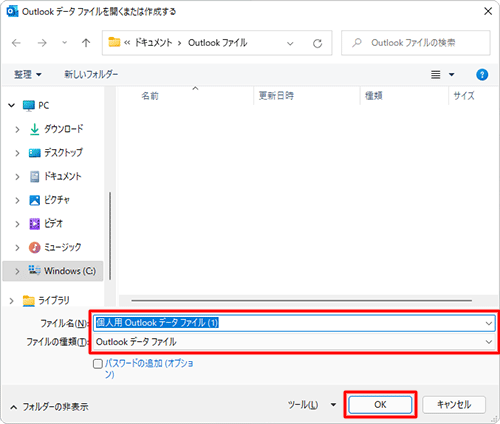The height and width of the screenshot is (424, 500).
Task: Open address bar history dropdown
Action: [x=290, y=43]
